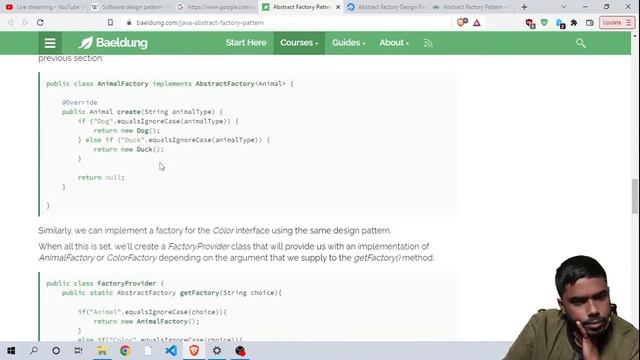Click the 'return new Duck();' code line
This screenshot has width=640, height=360.
129,149
